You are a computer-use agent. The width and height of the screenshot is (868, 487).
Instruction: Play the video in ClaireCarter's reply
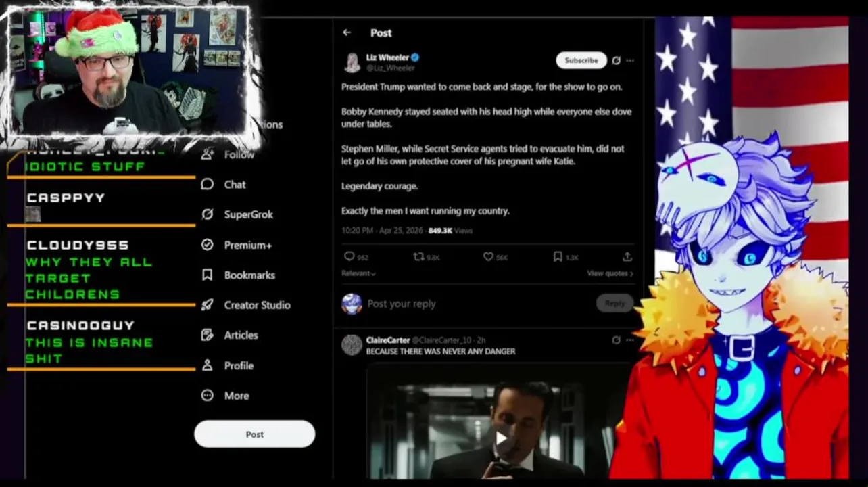pos(501,438)
